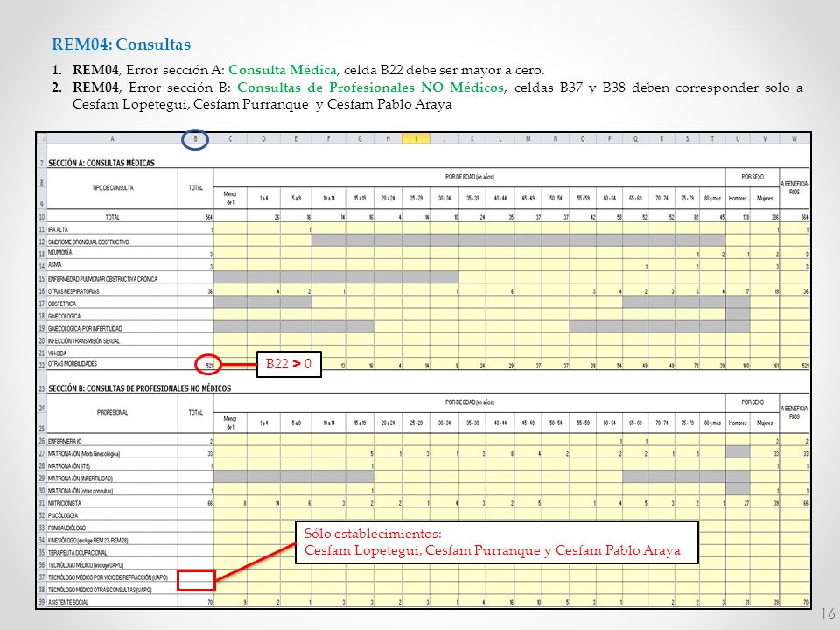Click 'Mujeres' header in Sección A

pos(765,199)
